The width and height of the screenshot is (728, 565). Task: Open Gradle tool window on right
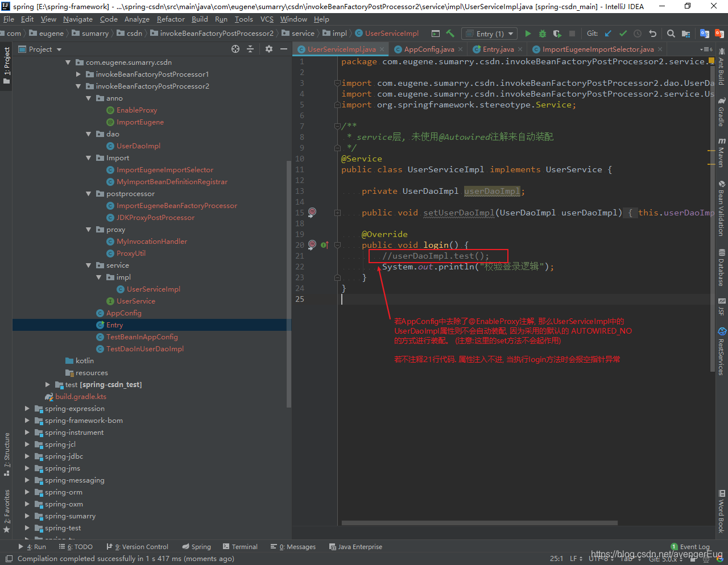(x=722, y=113)
